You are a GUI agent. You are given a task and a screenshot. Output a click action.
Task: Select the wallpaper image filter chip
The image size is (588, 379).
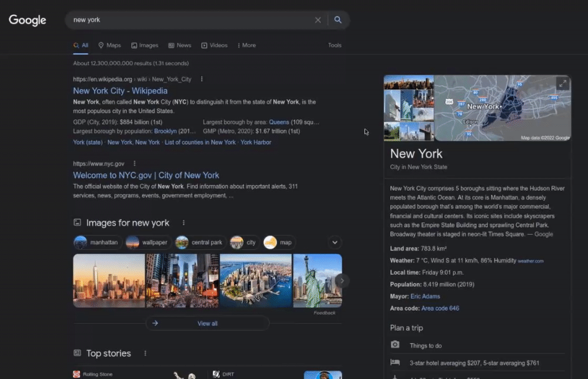click(148, 242)
